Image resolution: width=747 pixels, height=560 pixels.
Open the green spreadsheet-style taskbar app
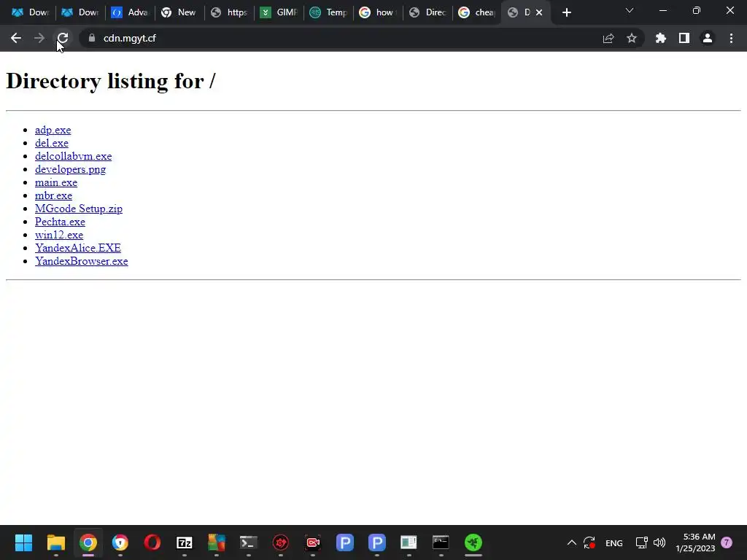409,542
